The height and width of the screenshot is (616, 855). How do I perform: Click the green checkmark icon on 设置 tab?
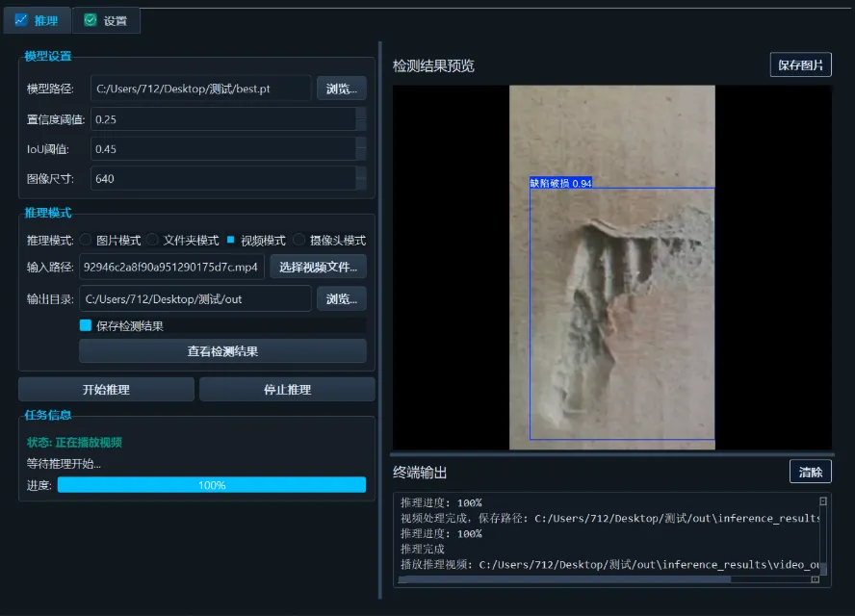91,19
